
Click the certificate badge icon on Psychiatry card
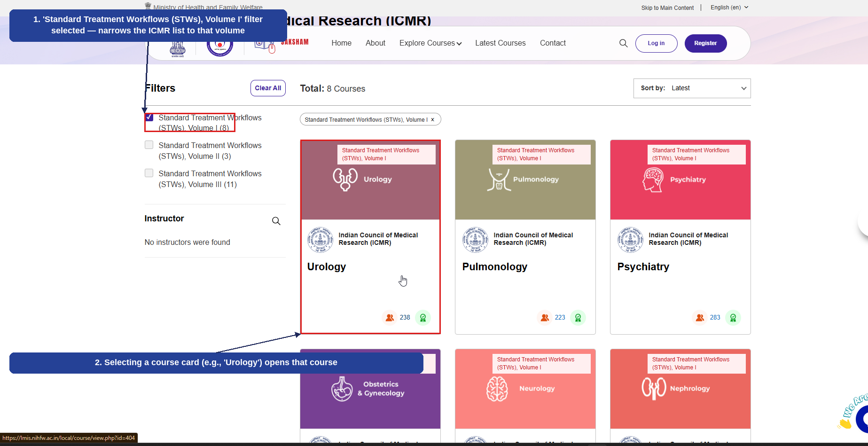(x=733, y=318)
